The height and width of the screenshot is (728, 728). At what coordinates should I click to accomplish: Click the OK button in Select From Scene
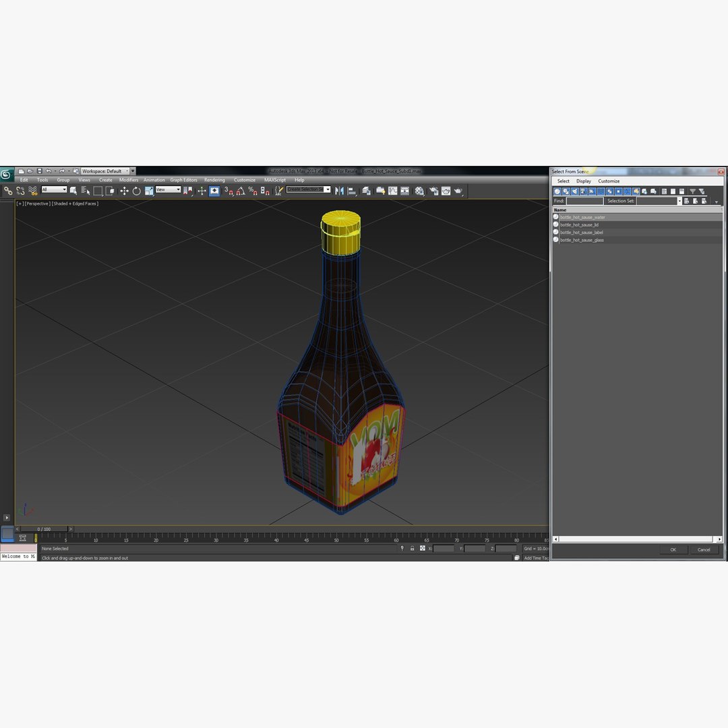[673, 550]
